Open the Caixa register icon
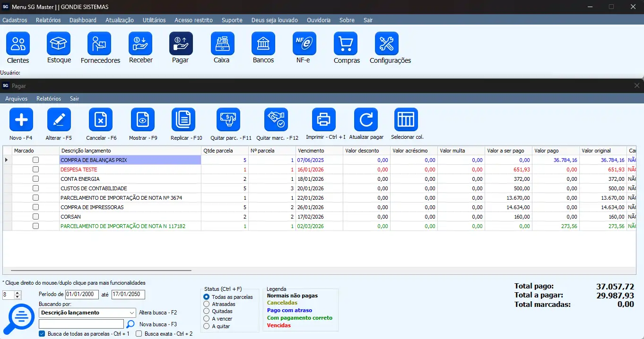This screenshot has width=644, height=339. (222, 44)
